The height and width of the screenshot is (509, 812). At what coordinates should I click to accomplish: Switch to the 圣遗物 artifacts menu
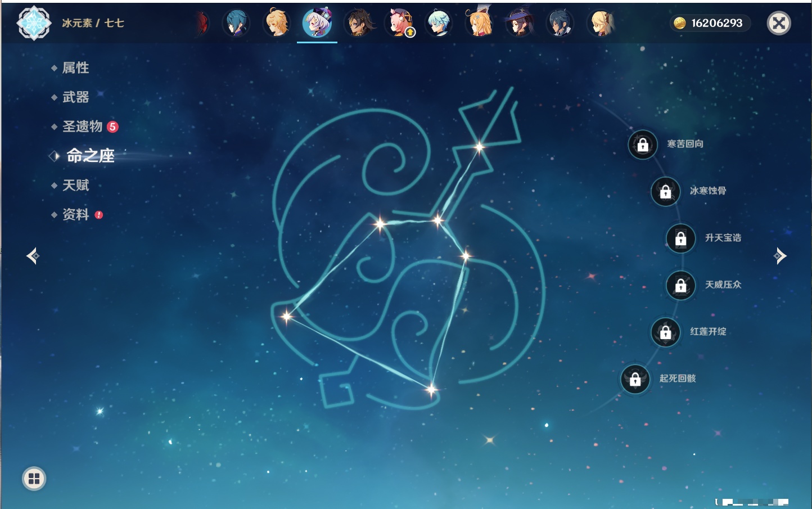pyautogui.click(x=82, y=127)
